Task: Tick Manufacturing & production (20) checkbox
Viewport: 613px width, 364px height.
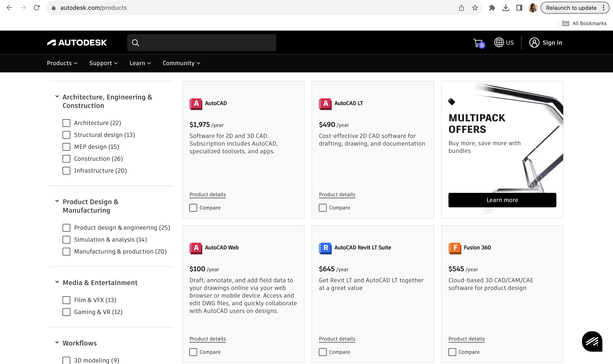Action: coord(66,251)
